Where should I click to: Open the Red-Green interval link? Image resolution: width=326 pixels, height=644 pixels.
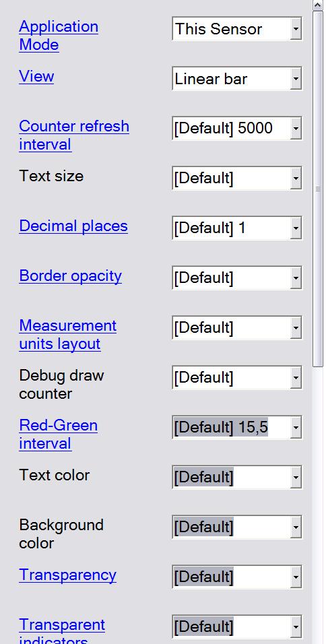[x=59, y=434]
